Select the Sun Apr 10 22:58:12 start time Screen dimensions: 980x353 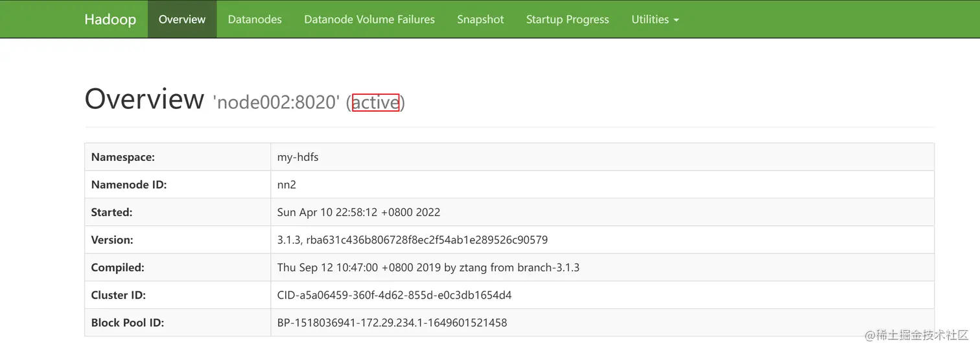[358, 212]
